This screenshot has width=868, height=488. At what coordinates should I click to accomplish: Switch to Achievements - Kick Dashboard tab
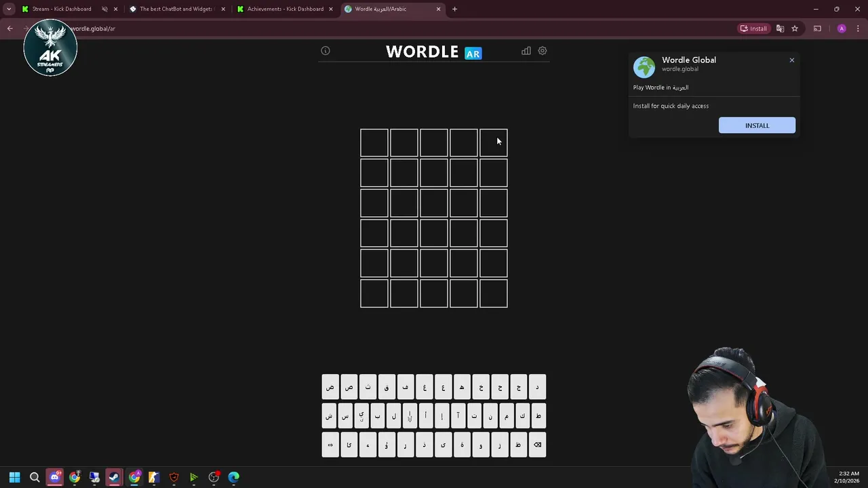[285, 9]
